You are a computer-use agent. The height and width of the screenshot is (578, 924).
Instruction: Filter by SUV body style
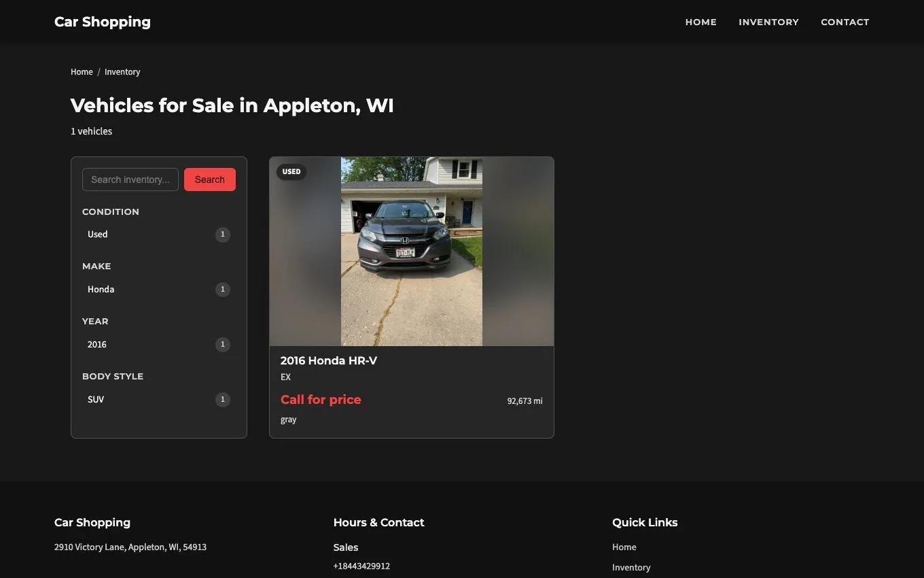coord(159,400)
